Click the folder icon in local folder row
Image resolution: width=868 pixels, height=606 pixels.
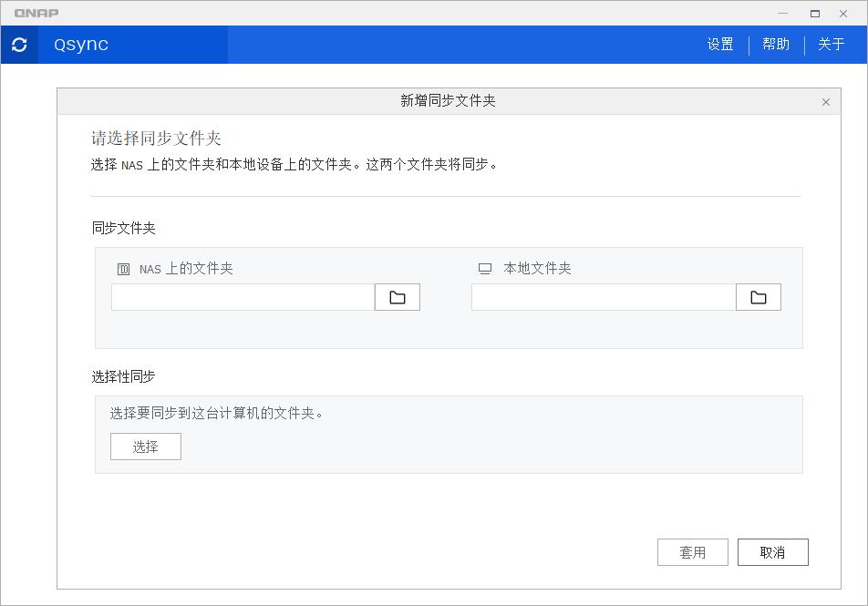(x=758, y=296)
